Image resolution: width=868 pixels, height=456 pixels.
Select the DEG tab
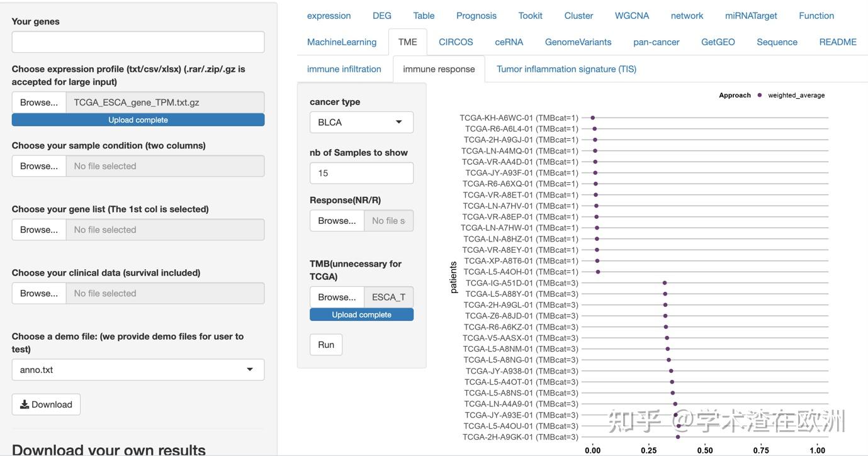tap(381, 15)
